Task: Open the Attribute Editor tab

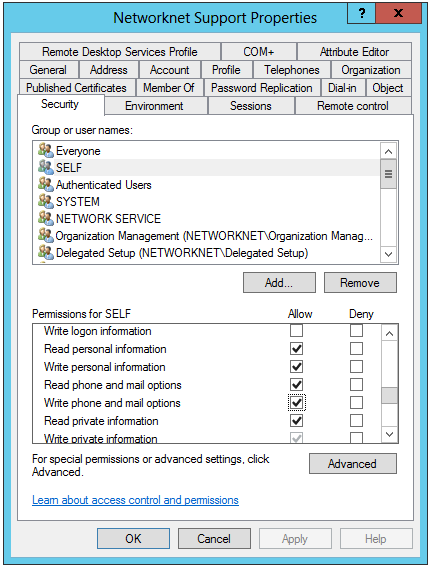Action: [x=354, y=52]
